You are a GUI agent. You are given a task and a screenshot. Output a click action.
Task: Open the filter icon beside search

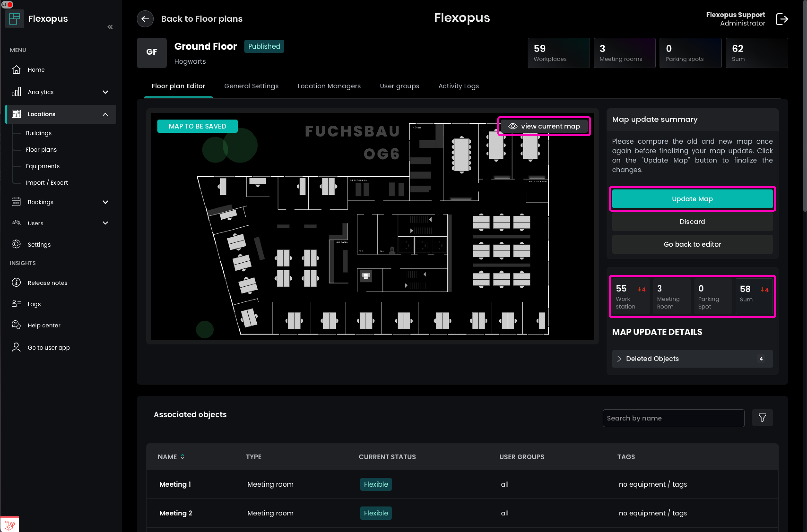click(x=762, y=418)
